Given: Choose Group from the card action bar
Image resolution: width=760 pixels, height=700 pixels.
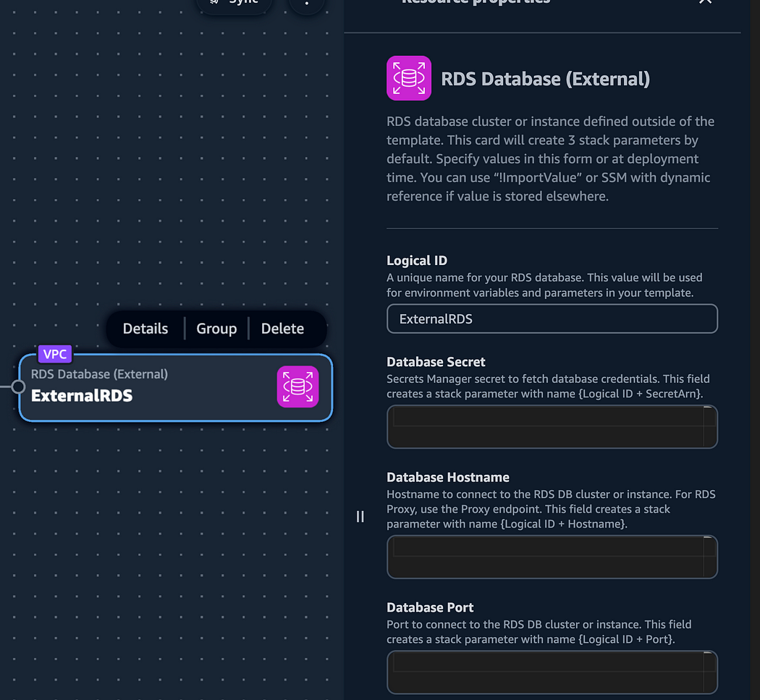Looking at the screenshot, I should 216,329.
